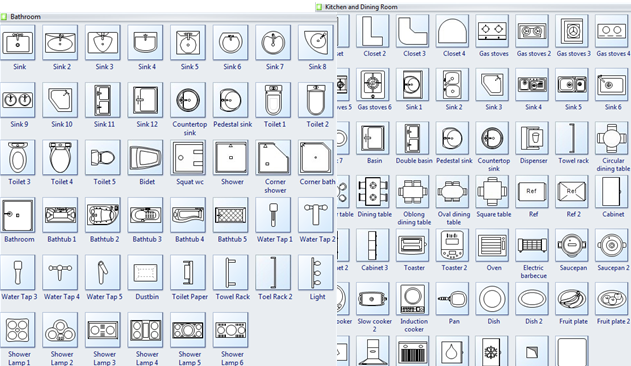Choose the Corner shower symbol
This screenshot has height=366, width=631.
point(273,158)
